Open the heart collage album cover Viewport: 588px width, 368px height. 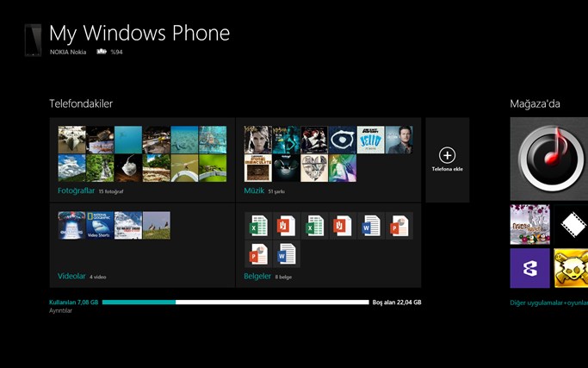314,168
